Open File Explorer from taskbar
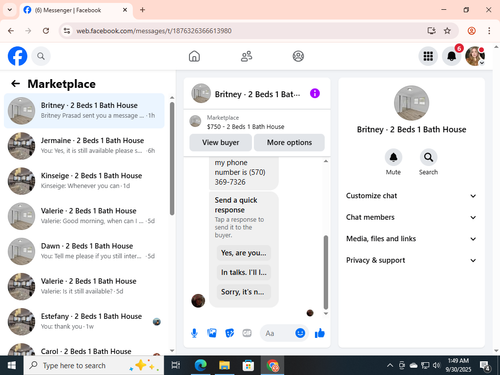 [224, 365]
